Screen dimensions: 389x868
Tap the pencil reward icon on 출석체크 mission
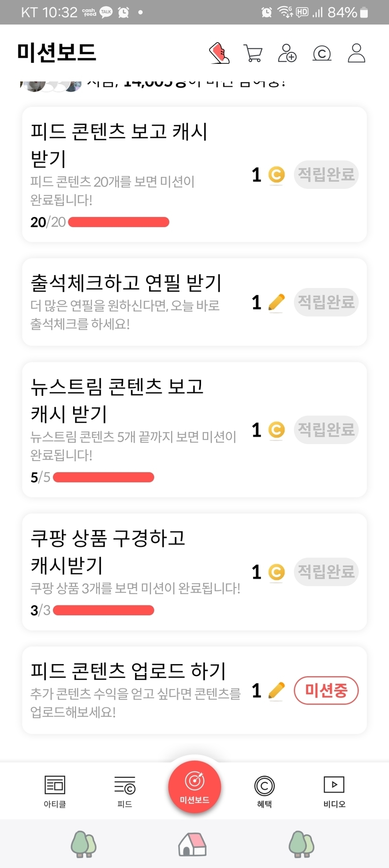[x=277, y=302]
